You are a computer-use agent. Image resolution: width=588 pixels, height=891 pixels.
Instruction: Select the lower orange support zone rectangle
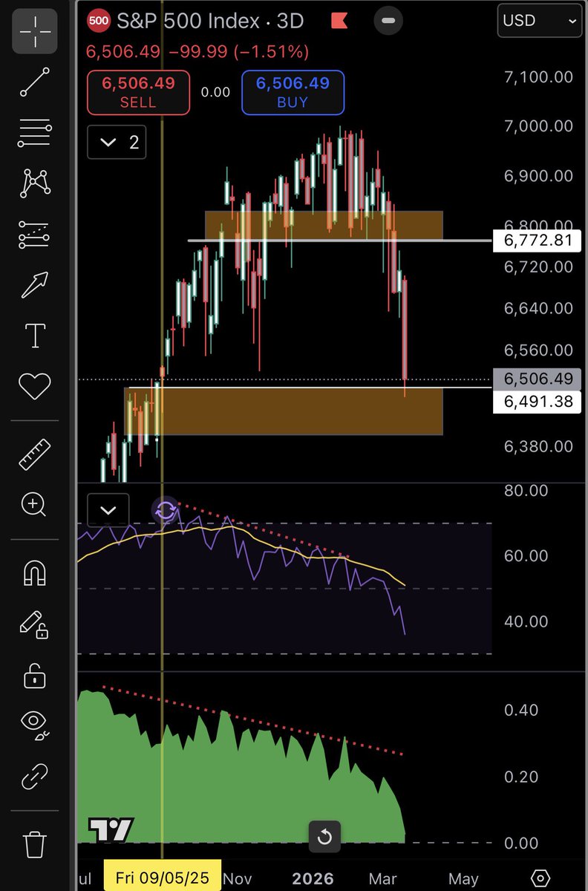point(284,411)
